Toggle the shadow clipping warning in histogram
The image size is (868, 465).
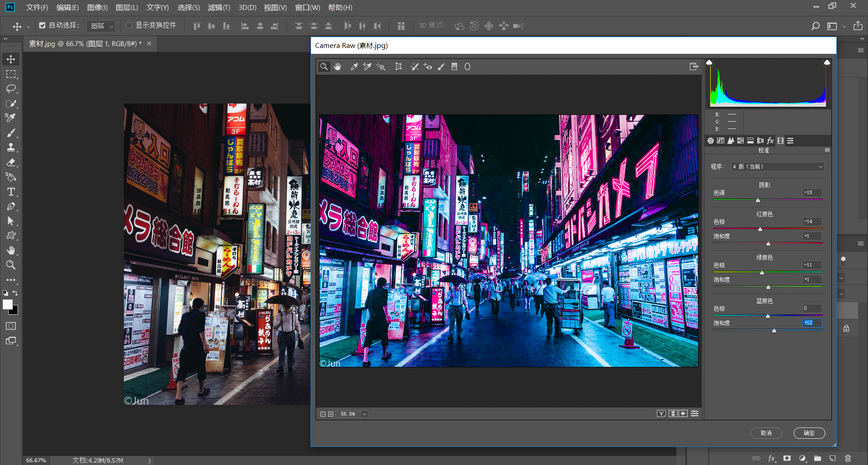pos(709,62)
